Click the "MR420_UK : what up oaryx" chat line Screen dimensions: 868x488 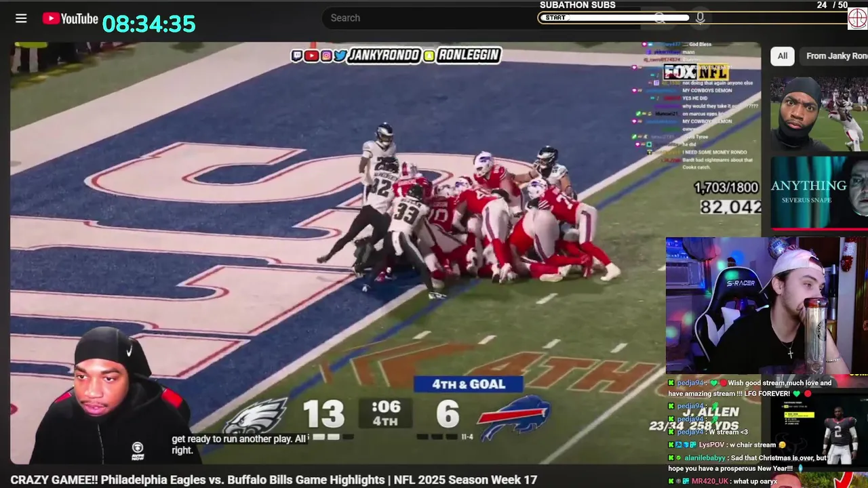722,481
